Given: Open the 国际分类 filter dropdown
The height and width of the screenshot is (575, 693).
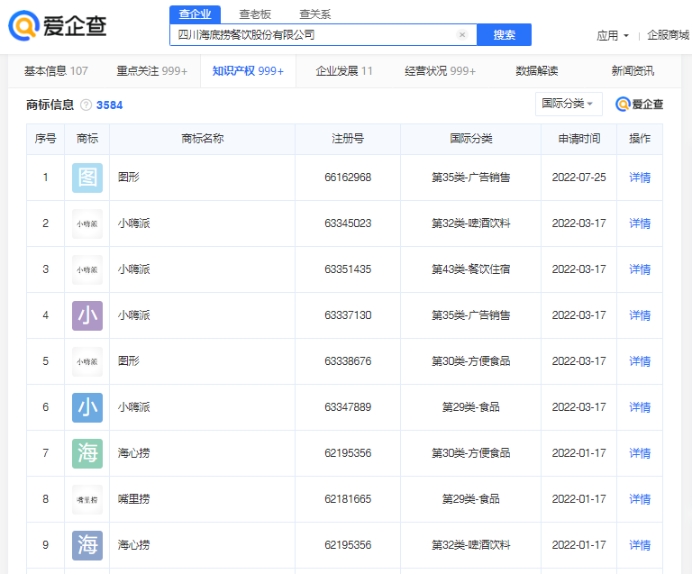Looking at the screenshot, I should point(569,104).
